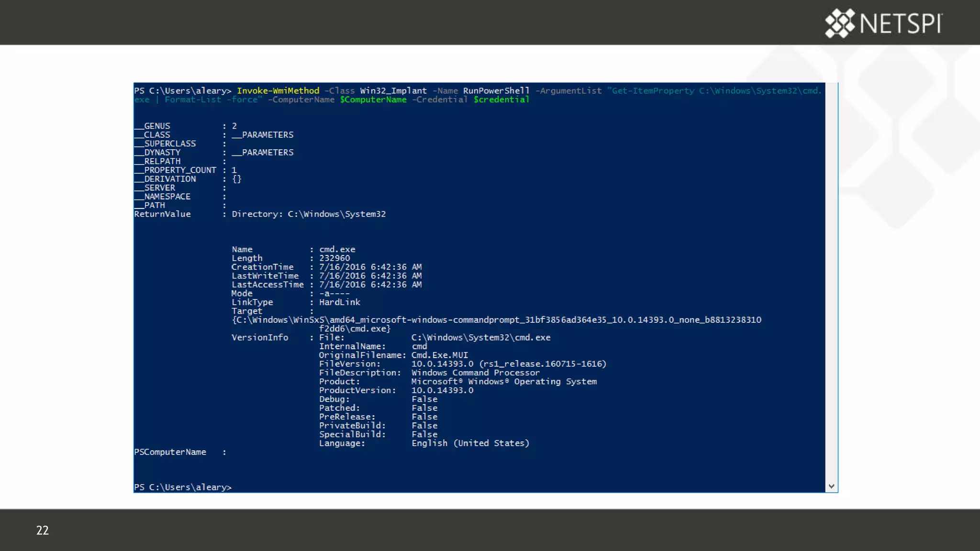Click the cmd.exe Name value
This screenshot has width=980, height=551.
pyautogui.click(x=337, y=250)
